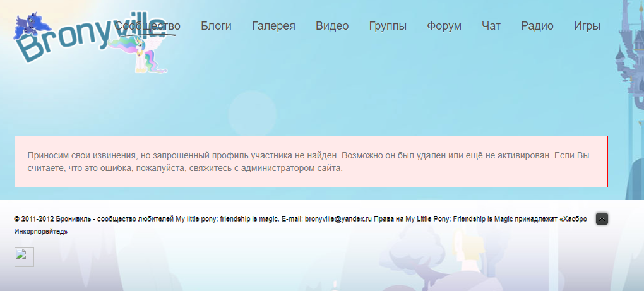Open the Сообщество menu item
The height and width of the screenshot is (291, 644).
(x=148, y=26)
